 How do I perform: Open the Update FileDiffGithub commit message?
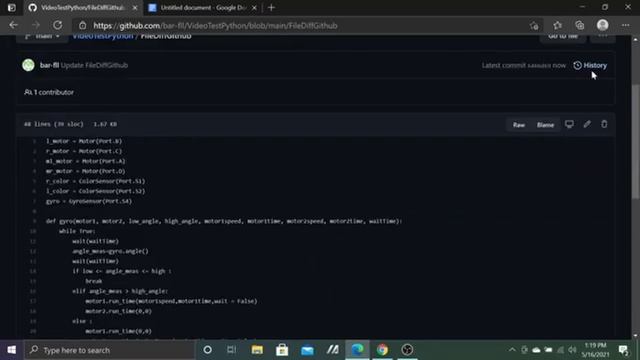[94, 65]
